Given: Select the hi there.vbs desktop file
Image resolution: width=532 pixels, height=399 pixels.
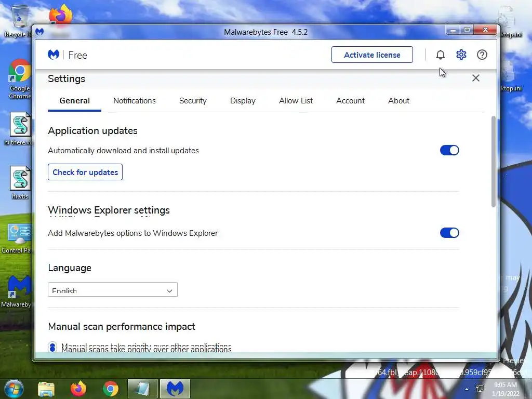Looking at the screenshot, I should (19, 129).
